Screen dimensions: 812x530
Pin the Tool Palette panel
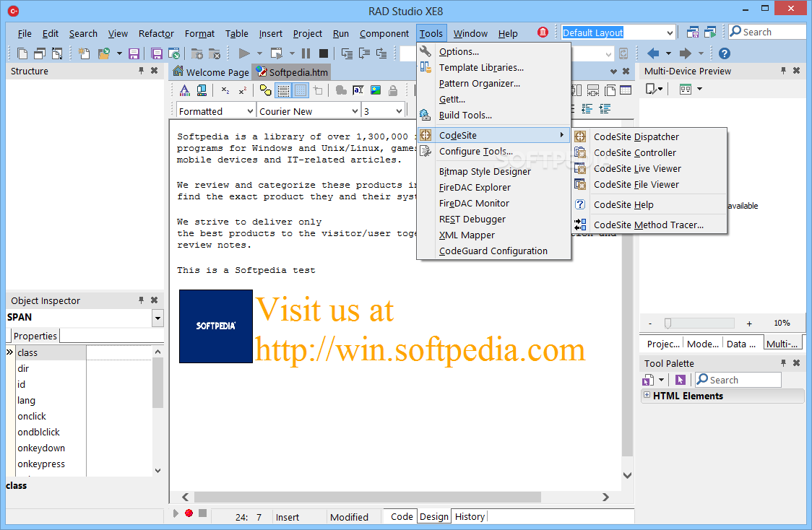pos(783,362)
